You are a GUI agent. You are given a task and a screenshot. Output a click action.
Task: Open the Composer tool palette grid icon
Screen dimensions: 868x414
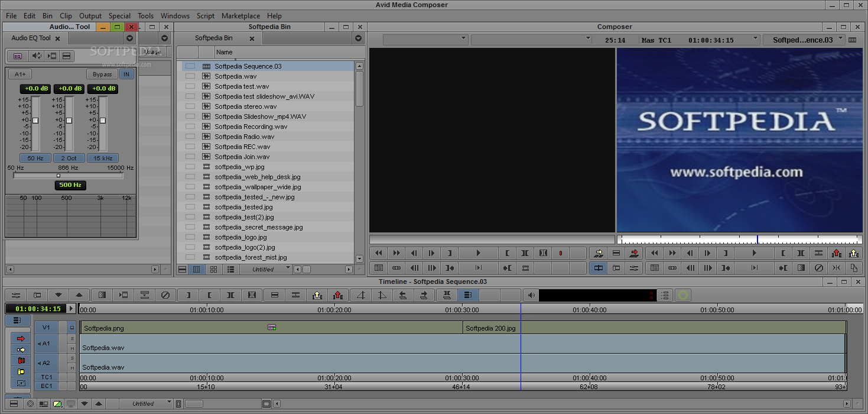pyautogui.click(x=851, y=40)
